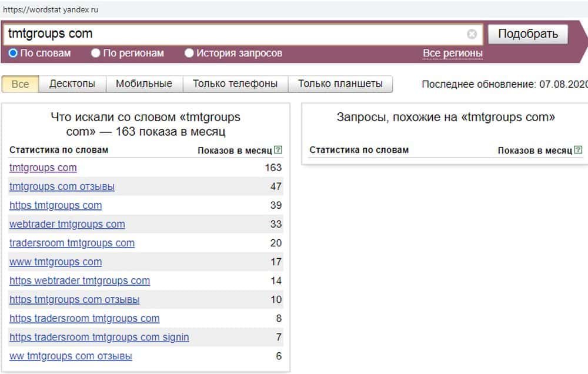The height and width of the screenshot is (374, 588).
Task: Select the По регионам radio option
Action: (96, 54)
